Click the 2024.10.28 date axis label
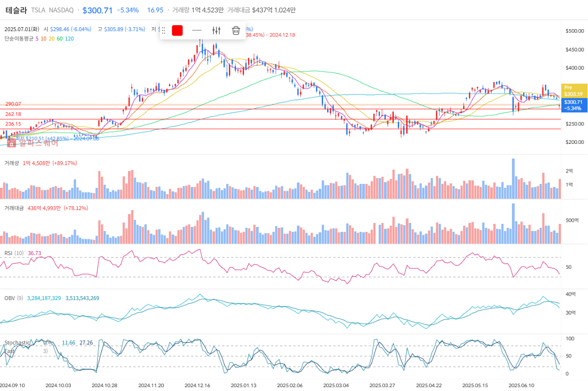588x391 pixels. (105, 386)
